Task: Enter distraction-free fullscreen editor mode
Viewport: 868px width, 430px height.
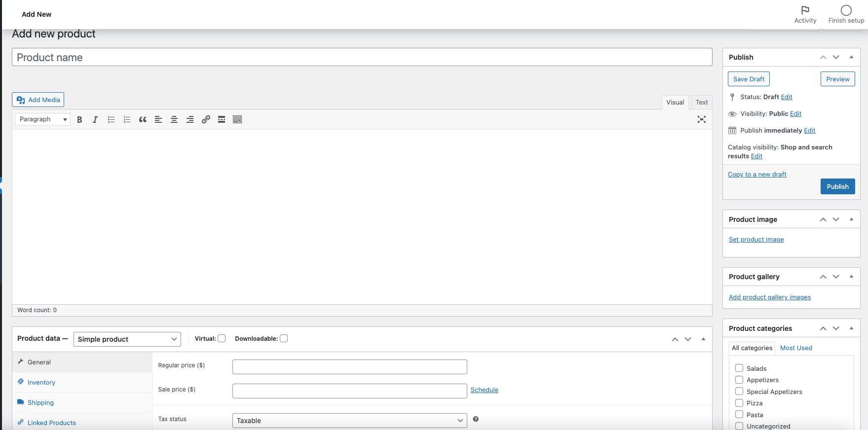Action: pyautogui.click(x=702, y=119)
